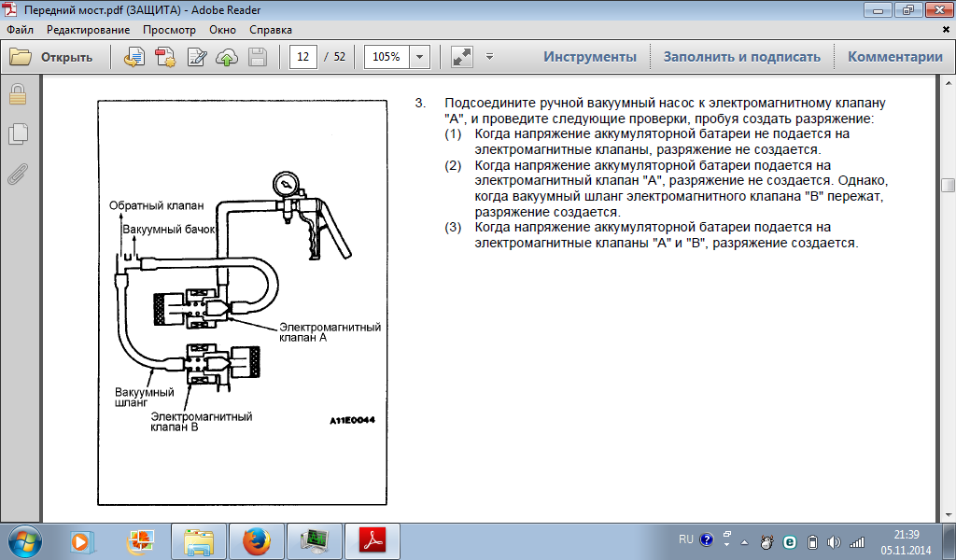Click the Windows Start button

pyautogui.click(x=24, y=541)
